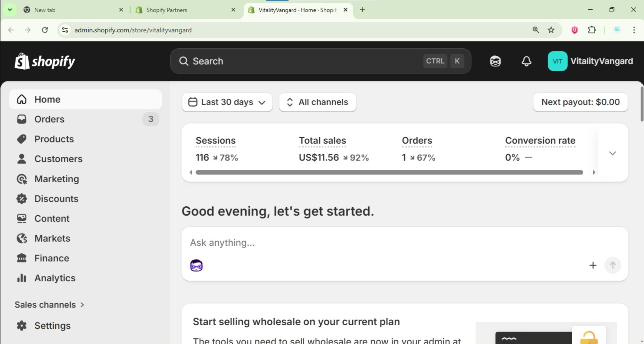Open Finance in the sidebar
The image size is (644, 344).
pos(86,258)
